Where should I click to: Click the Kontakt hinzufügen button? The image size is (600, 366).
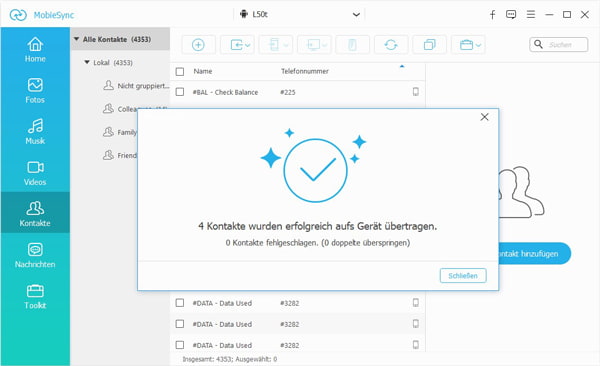535,253
